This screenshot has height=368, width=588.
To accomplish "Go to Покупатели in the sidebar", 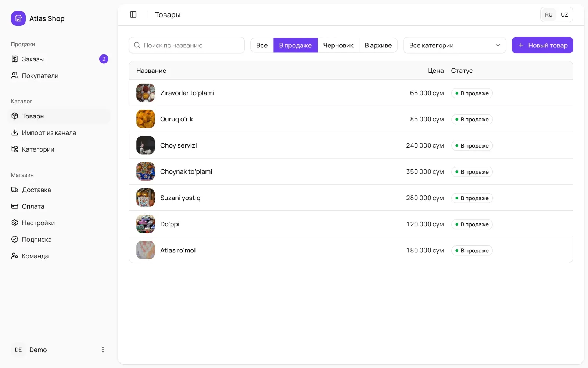I will coord(59,75).
